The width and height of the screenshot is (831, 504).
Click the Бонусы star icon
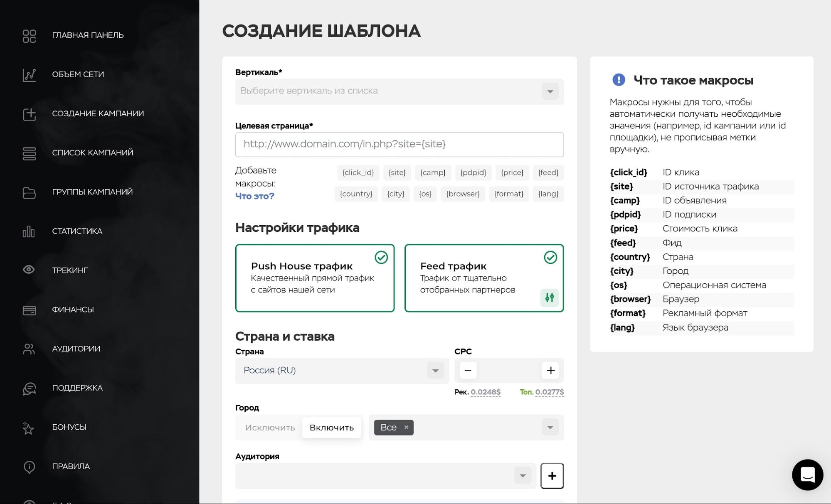click(x=28, y=428)
